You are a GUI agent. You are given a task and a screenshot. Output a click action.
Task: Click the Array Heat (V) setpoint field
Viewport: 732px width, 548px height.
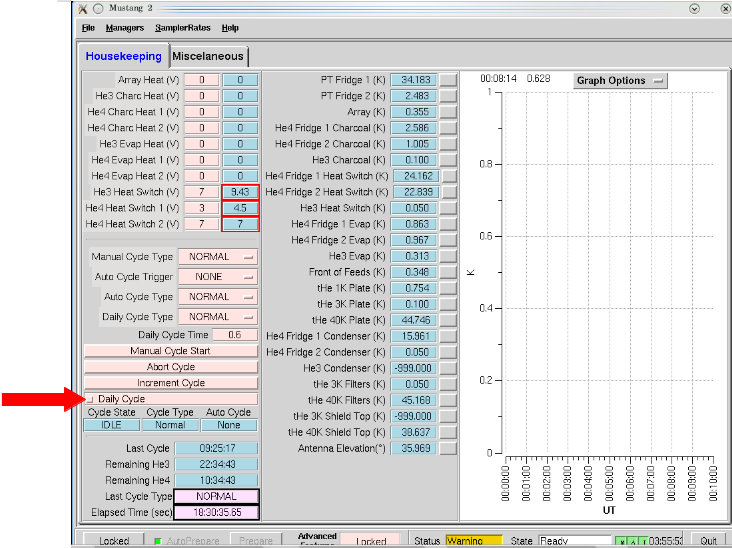(x=202, y=80)
